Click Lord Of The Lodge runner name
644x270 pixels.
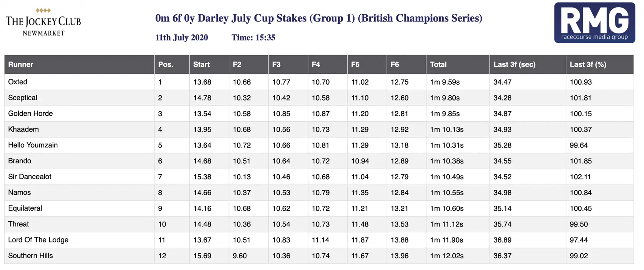pyautogui.click(x=38, y=240)
